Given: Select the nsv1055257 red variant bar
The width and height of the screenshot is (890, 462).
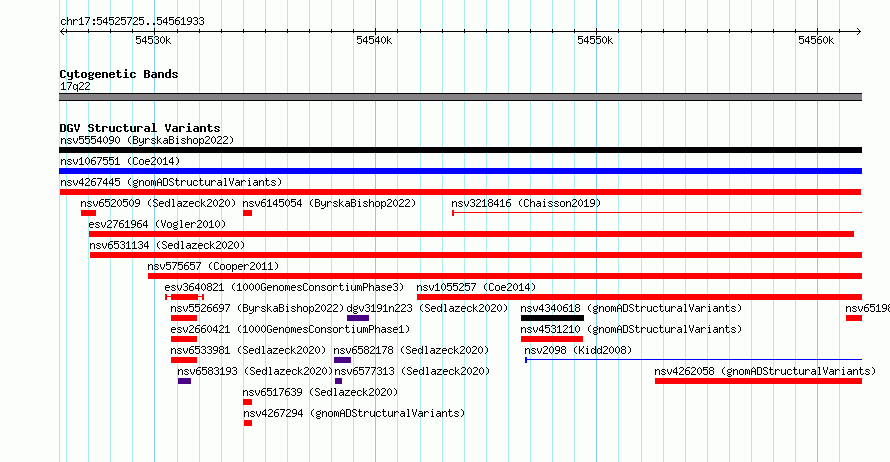Looking at the screenshot, I should [640, 297].
